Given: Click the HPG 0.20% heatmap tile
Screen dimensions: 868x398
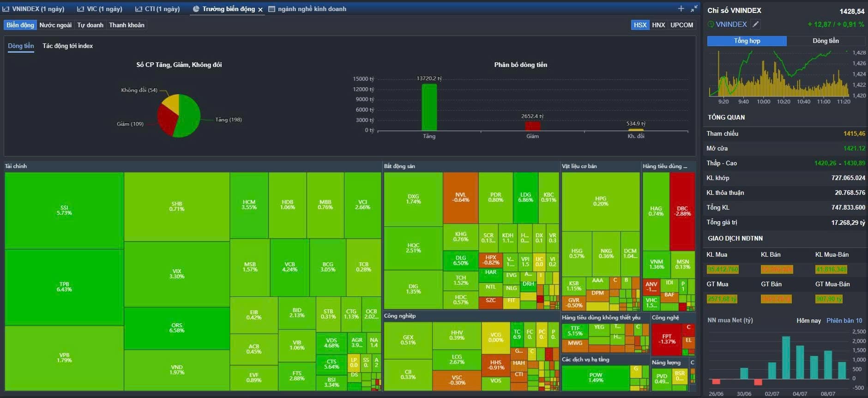Looking at the screenshot, I should tap(601, 201).
